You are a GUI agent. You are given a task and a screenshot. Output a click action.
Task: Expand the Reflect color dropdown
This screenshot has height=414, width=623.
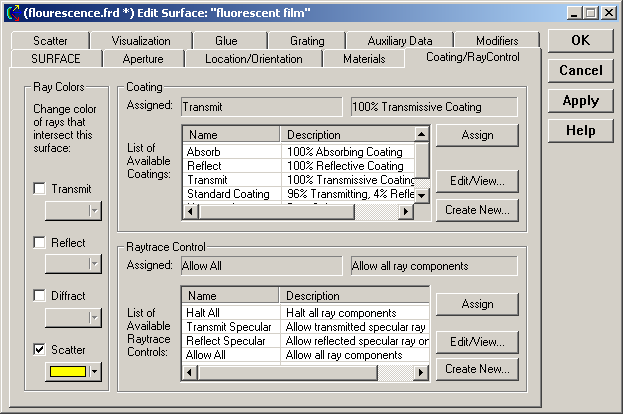(x=94, y=264)
